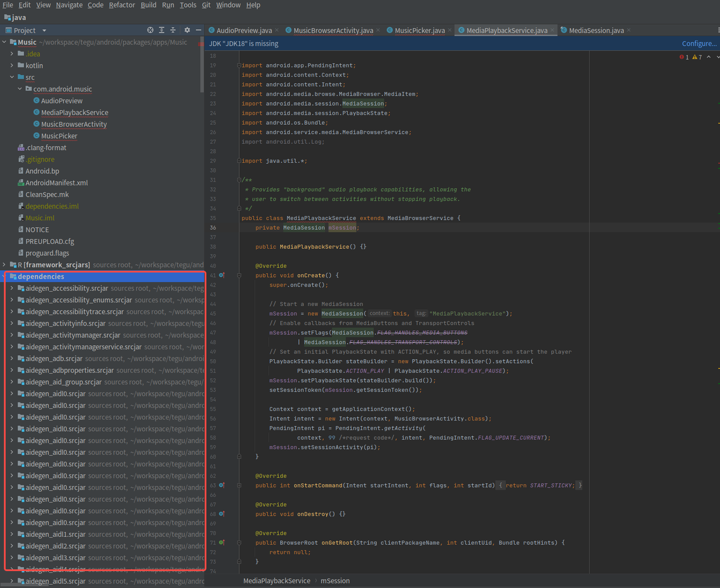Click the override gutter icon beside onCreate

[222, 275]
